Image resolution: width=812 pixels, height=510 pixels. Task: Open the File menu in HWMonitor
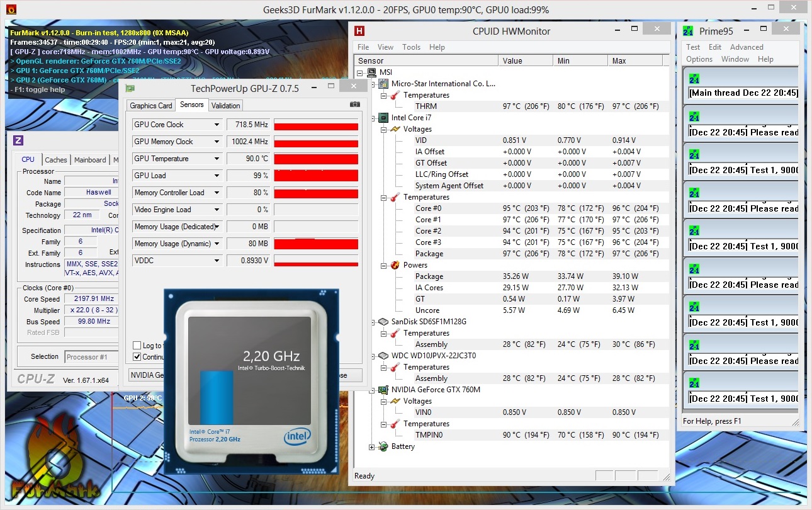coord(363,47)
